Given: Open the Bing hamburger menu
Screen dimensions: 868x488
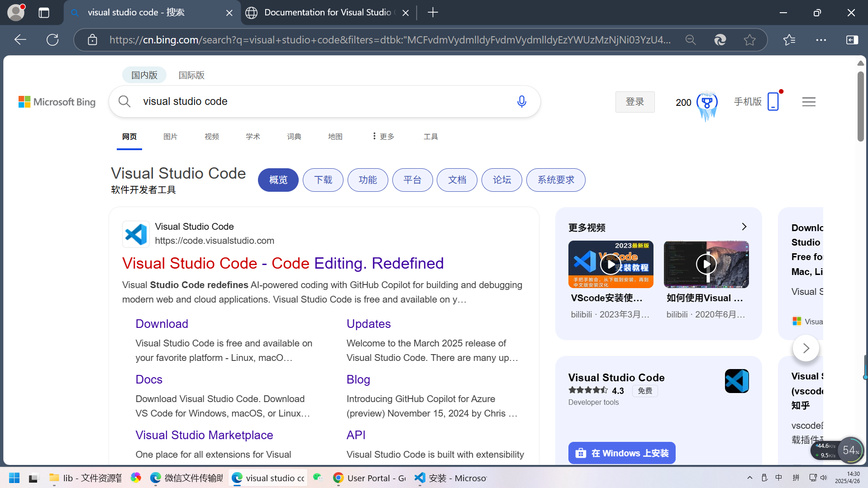Looking at the screenshot, I should pos(809,102).
